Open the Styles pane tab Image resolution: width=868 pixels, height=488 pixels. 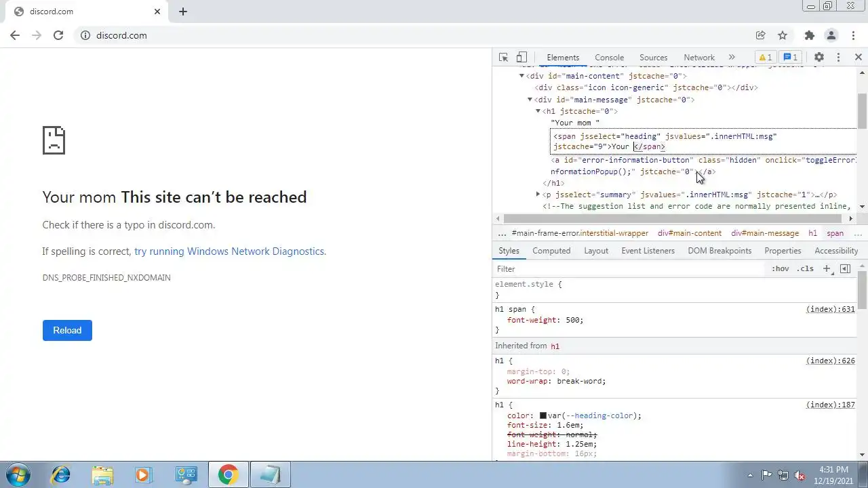click(x=509, y=251)
